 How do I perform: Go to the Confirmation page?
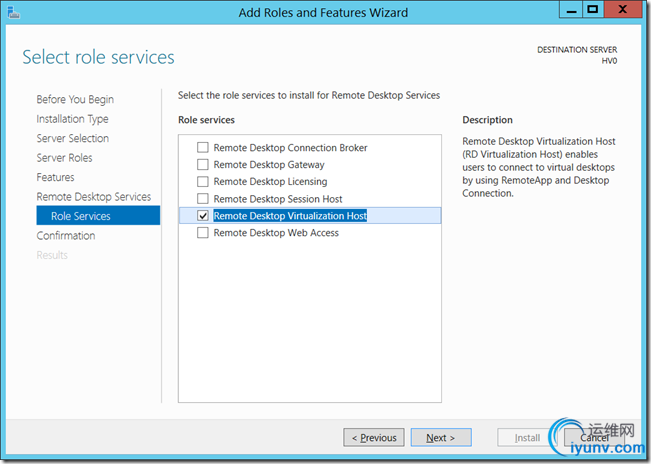[66, 236]
